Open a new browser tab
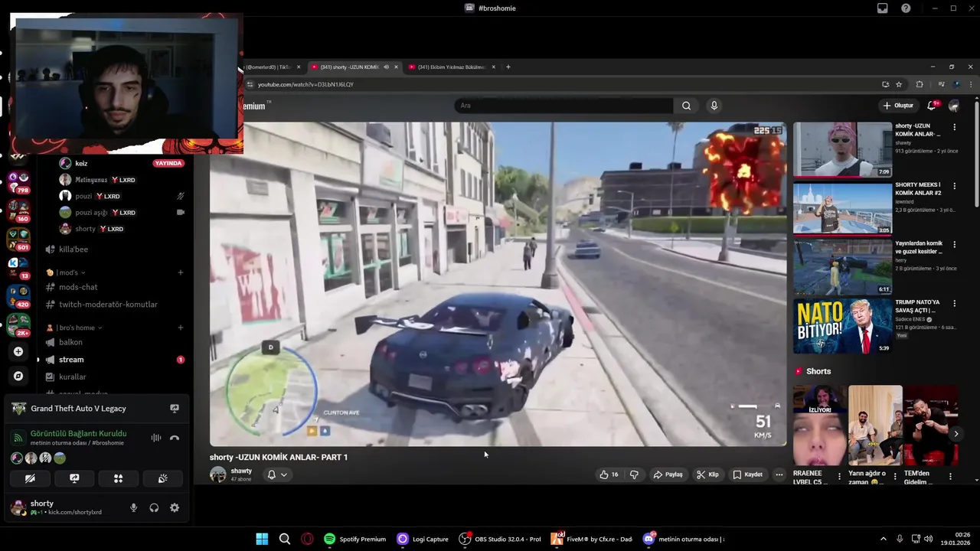Image resolution: width=980 pixels, height=551 pixels. pos(508,67)
